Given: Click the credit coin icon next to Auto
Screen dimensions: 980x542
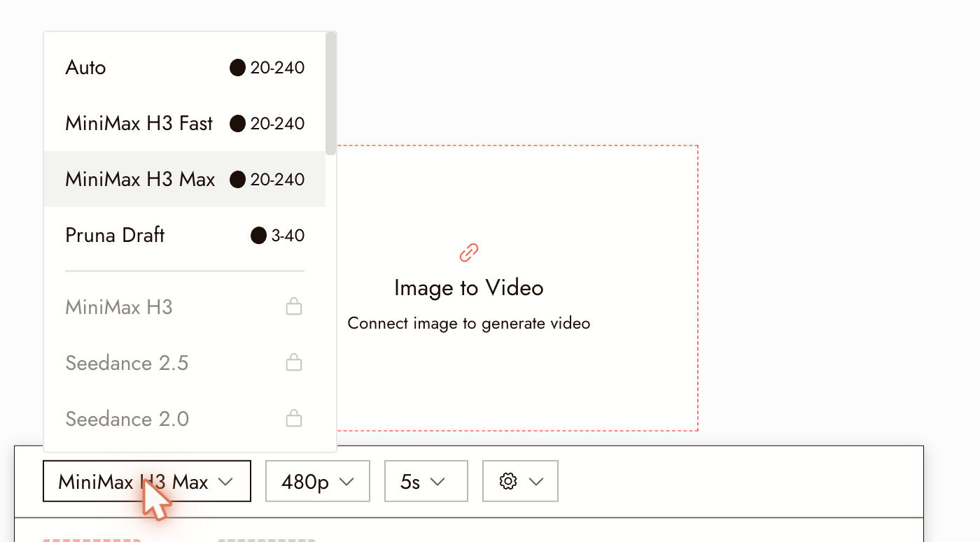Looking at the screenshot, I should (x=238, y=68).
